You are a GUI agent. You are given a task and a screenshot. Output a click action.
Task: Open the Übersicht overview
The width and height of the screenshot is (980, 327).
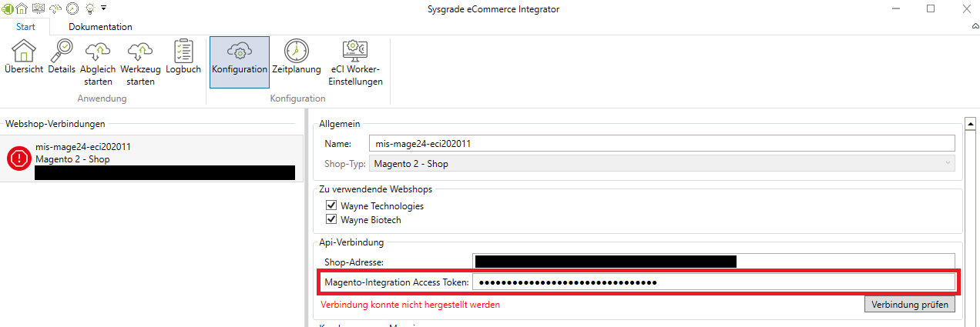pos(24,58)
